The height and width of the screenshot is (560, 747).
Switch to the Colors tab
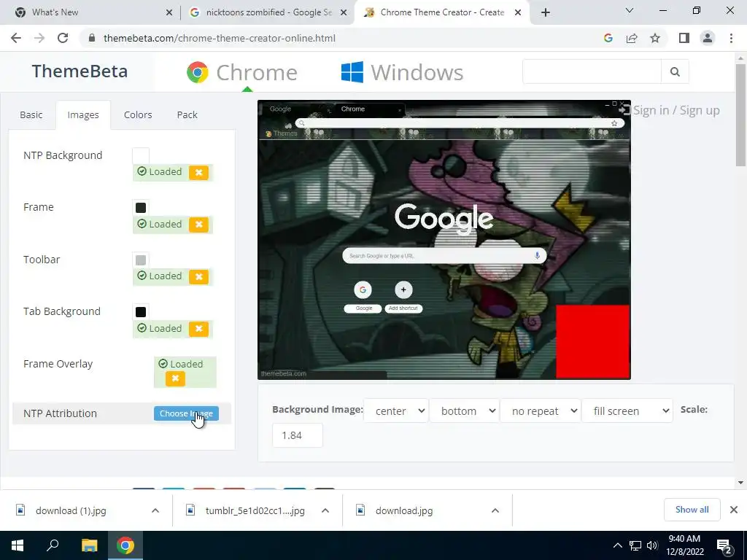(x=138, y=114)
